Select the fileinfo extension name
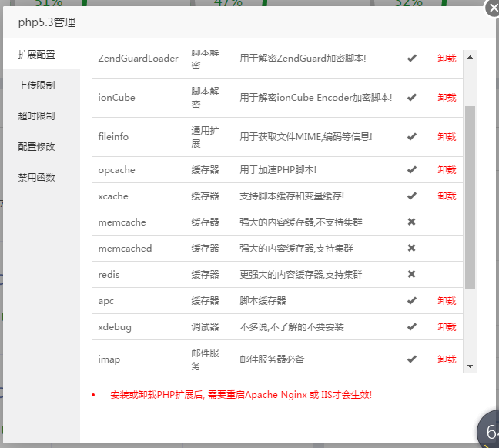Viewport: 499px width, 448px height. pyautogui.click(x=113, y=137)
